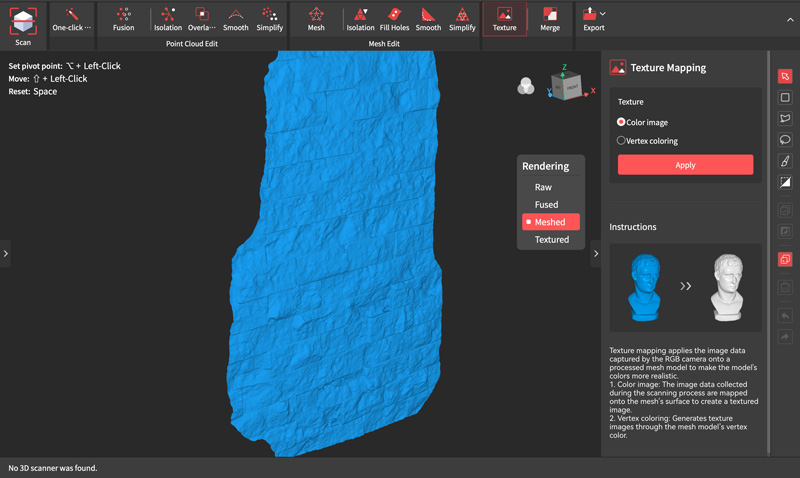Click "No 3D scanner was found." status
This screenshot has height=478, width=800.
[x=53, y=468]
